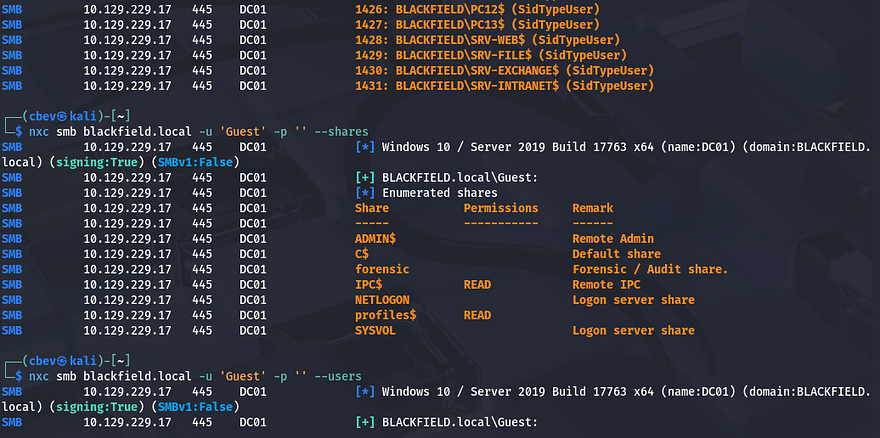Select the 'Permissions' column header

point(501,208)
